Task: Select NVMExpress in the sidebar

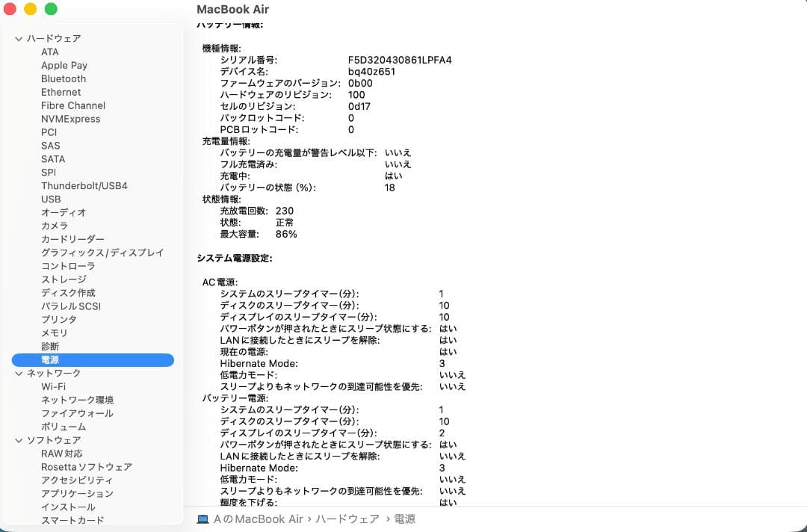Action: (x=71, y=119)
